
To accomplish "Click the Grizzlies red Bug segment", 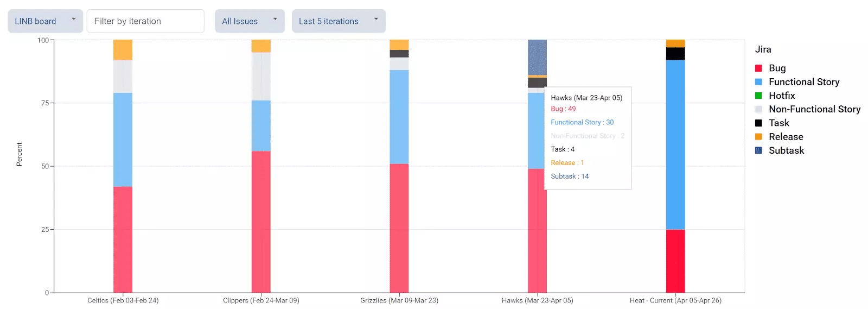I will [x=399, y=228].
